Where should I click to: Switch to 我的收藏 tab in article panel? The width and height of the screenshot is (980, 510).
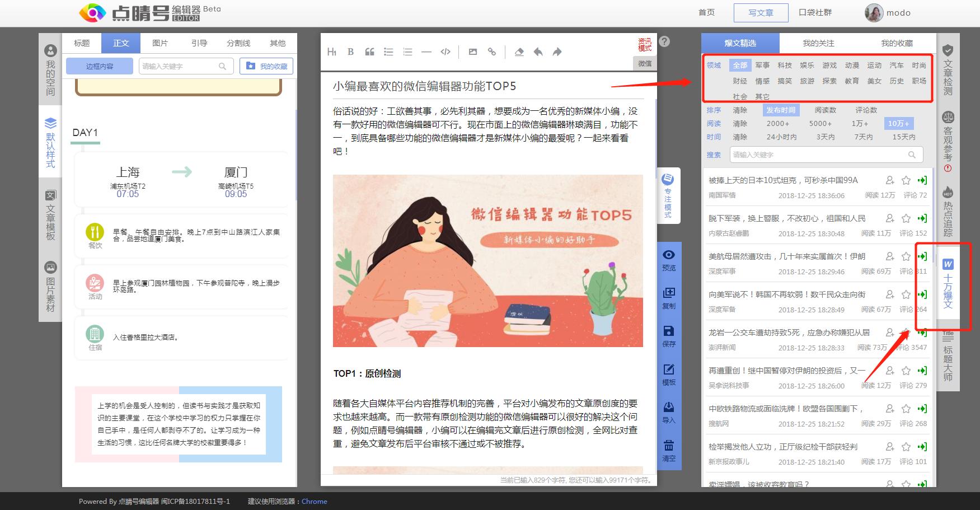897,43
